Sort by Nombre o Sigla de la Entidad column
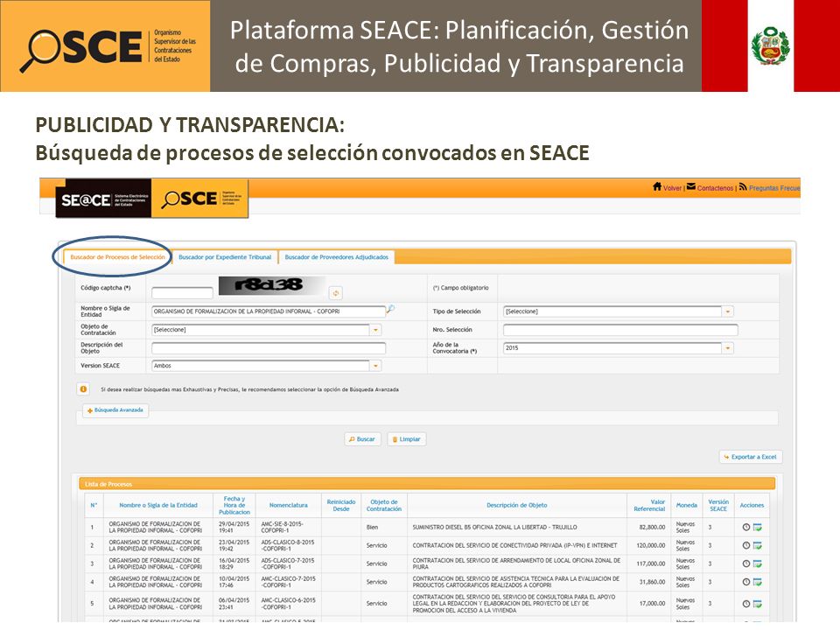This screenshot has width=840, height=630. pyautogui.click(x=158, y=505)
